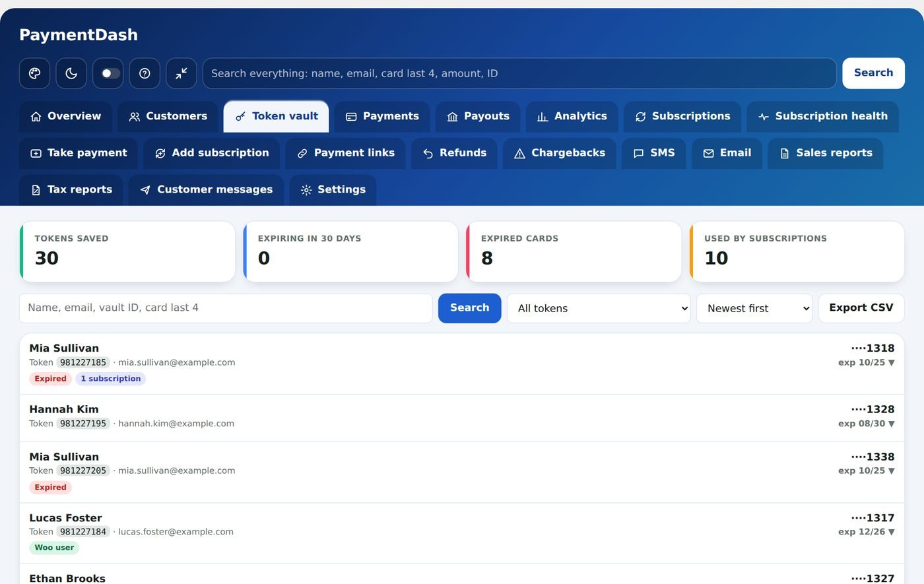View the Analytics tab

tap(572, 117)
